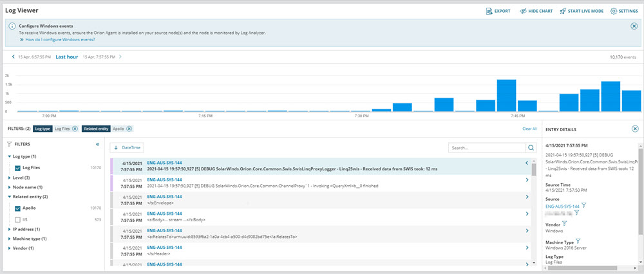Uncheck the Apollo related entity checkbox
The image size is (644, 274).
pyautogui.click(x=17, y=208)
